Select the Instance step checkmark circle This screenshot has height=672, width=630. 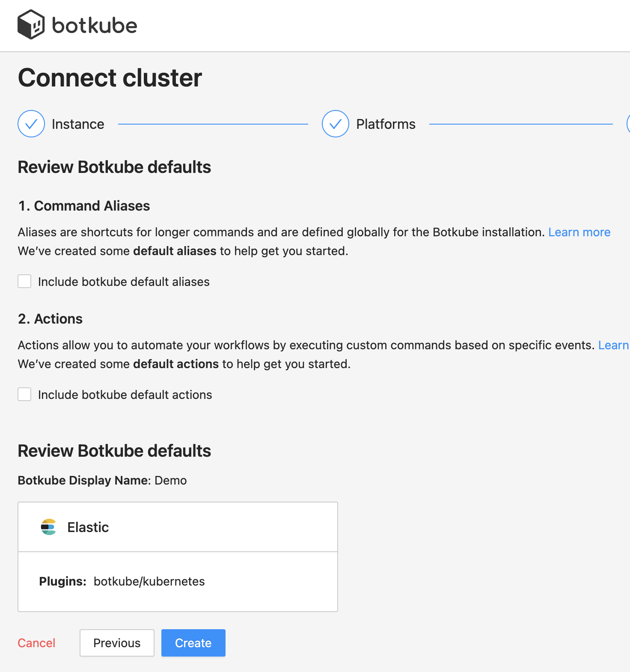click(x=31, y=124)
